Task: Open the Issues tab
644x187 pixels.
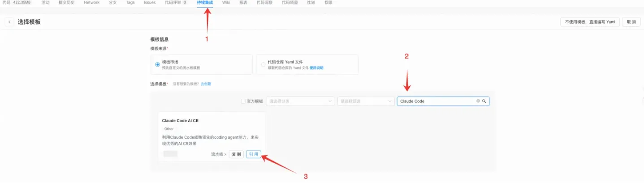Action: (x=150, y=3)
